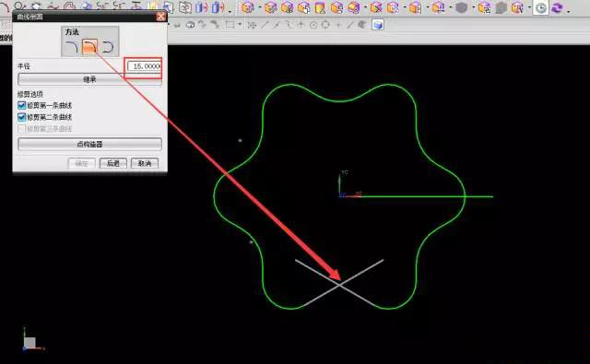
Task: Click the 后退 (back) button
Action: tap(112, 163)
